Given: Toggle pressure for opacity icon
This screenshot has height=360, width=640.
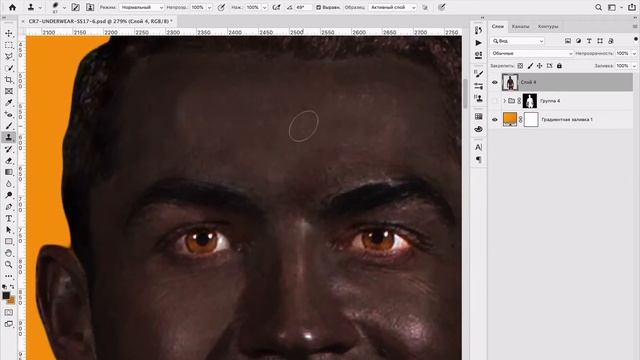Looking at the screenshot, I should (x=221, y=7).
